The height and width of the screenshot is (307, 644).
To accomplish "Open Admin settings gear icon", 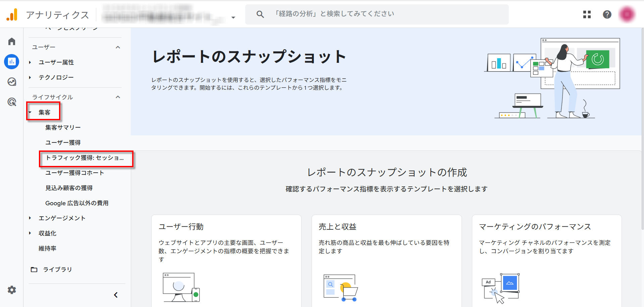I will 12,290.
